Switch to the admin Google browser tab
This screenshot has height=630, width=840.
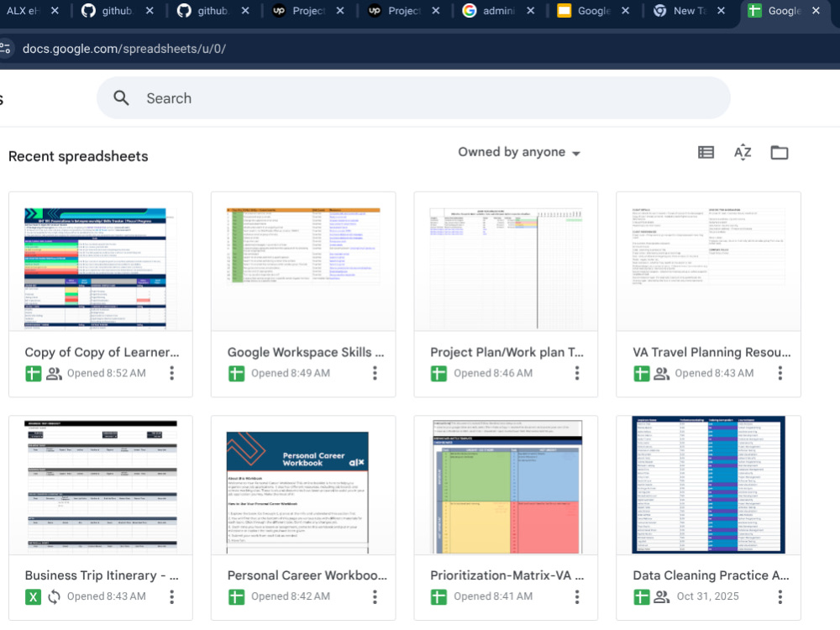[x=497, y=11]
